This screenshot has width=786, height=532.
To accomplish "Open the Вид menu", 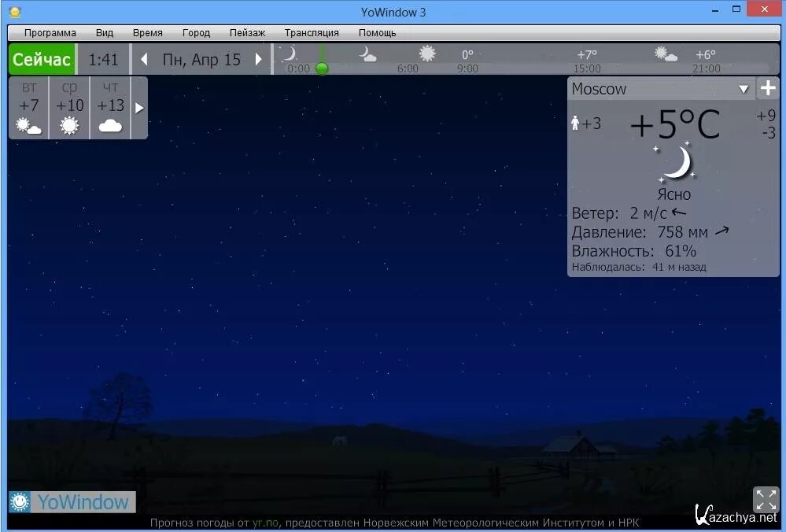I will pyautogui.click(x=105, y=33).
